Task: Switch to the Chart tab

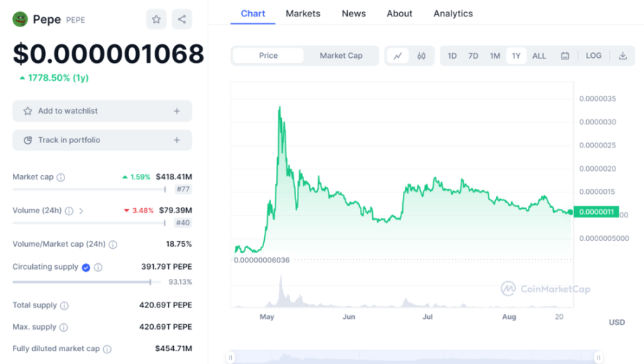Action: (253, 14)
